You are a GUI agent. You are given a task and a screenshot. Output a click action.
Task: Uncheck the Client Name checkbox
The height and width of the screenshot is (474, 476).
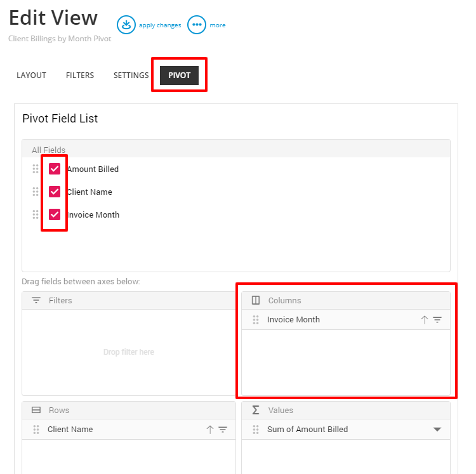tap(55, 192)
